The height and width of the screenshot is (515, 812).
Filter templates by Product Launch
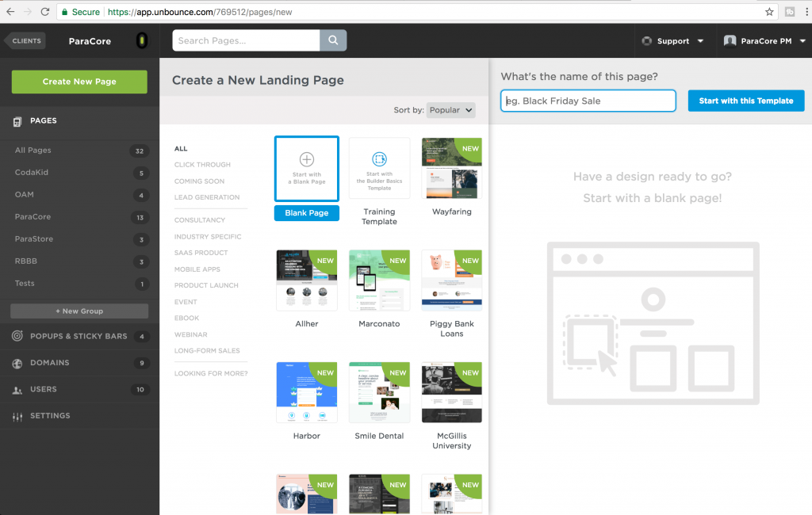[x=206, y=285]
